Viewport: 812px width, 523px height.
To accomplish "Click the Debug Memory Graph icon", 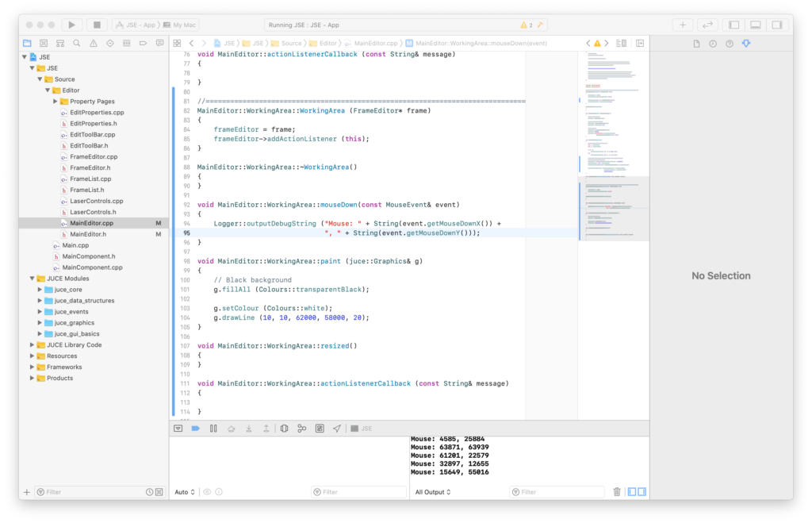I will click(302, 429).
